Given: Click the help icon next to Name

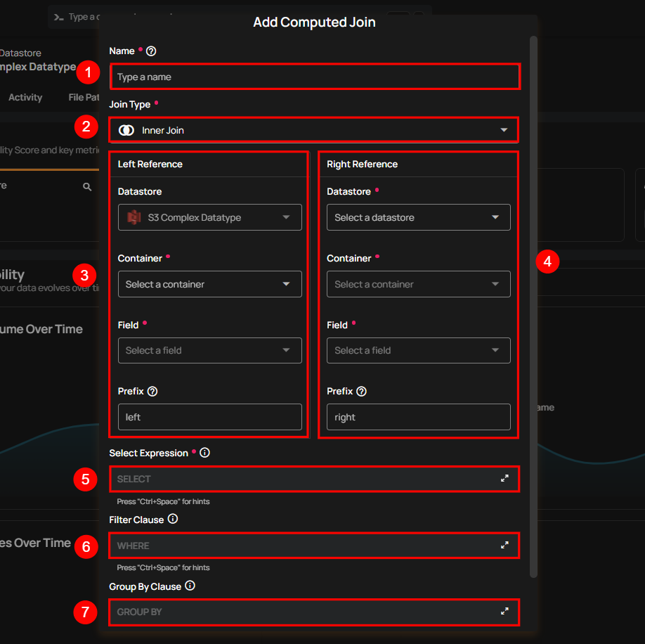Looking at the screenshot, I should pos(151,51).
